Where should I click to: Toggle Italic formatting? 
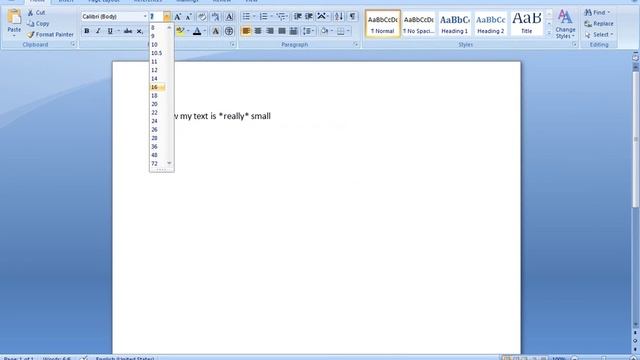pos(98,31)
